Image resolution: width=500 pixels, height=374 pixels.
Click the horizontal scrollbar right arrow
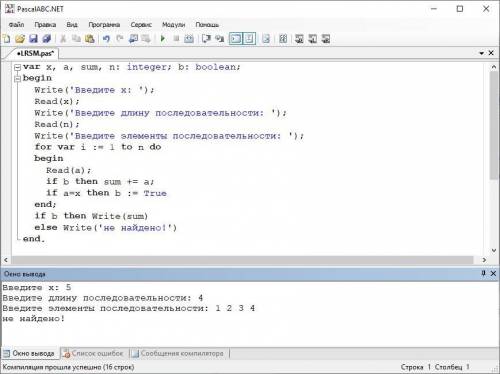[484, 260]
